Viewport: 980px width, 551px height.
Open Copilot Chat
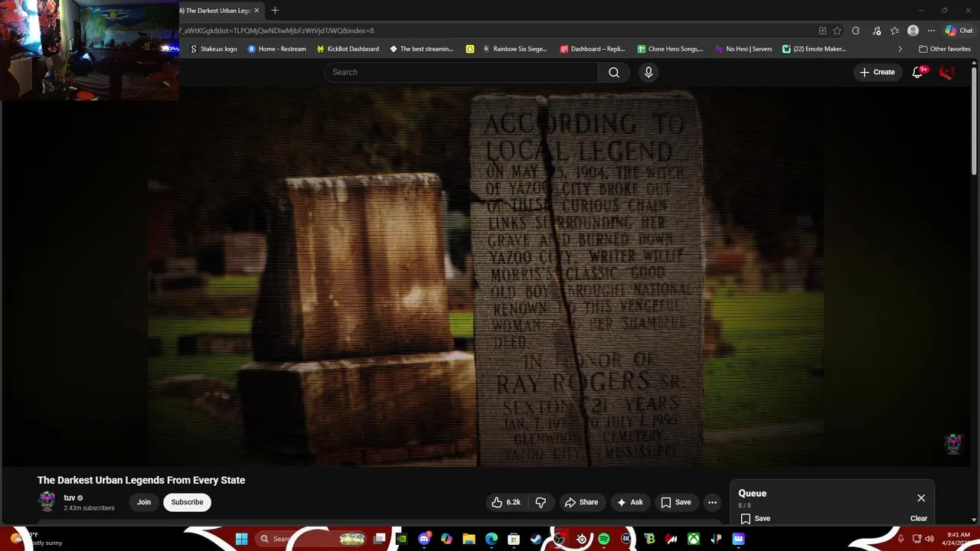click(x=959, y=31)
